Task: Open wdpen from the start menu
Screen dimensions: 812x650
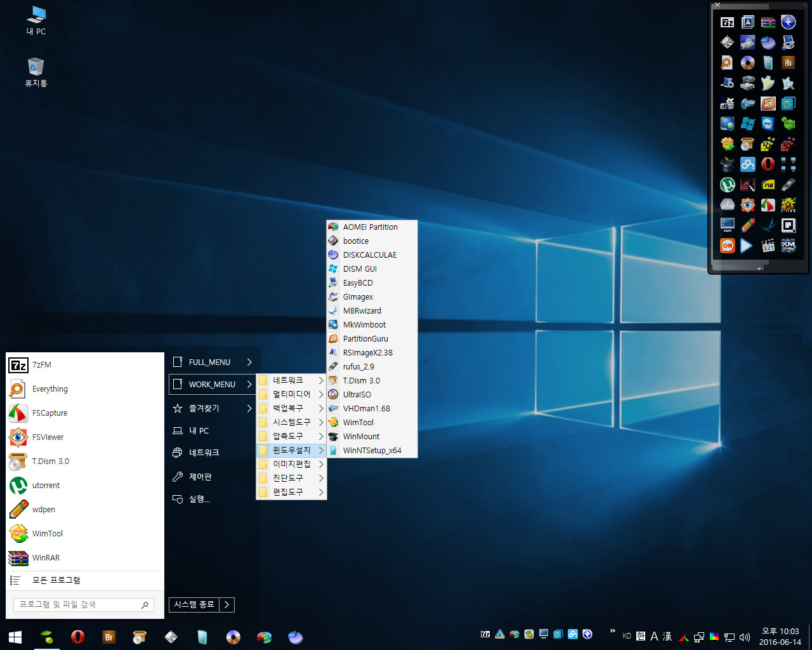Action: [x=84, y=510]
